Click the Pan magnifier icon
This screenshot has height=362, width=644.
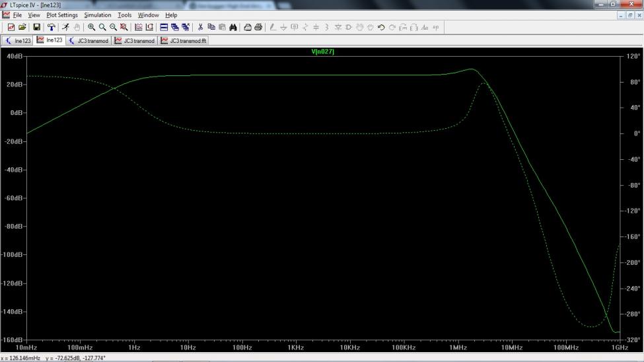102,27
